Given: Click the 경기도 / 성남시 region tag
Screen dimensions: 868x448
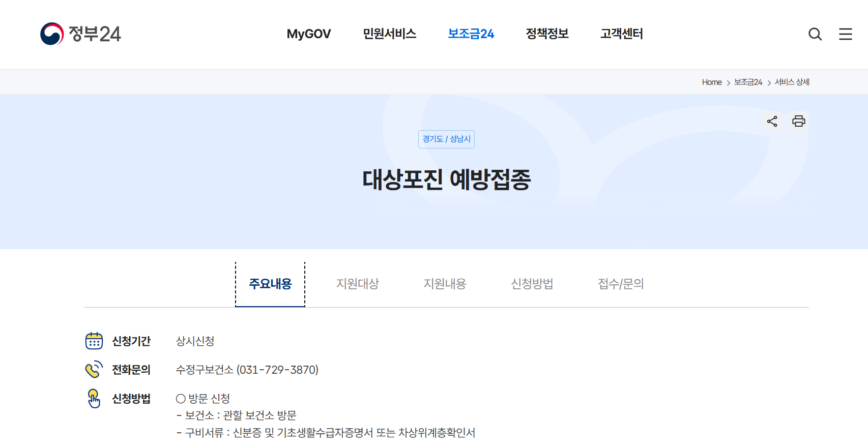Looking at the screenshot, I should pyautogui.click(x=446, y=139).
